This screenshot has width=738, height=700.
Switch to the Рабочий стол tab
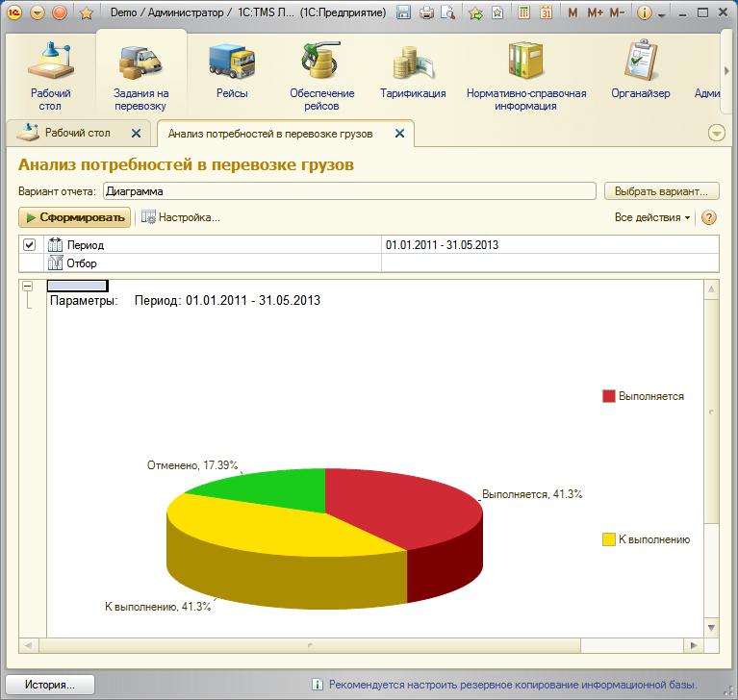pos(77,134)
